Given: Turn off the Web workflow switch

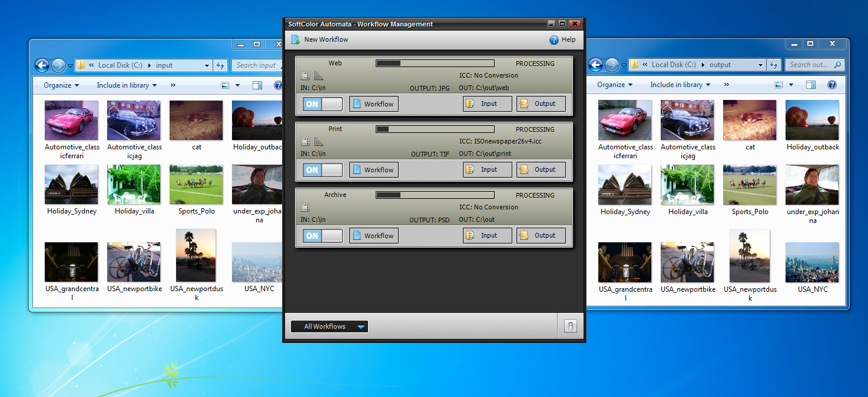Looking at the screenshot, I should click(x=322, y=104).
